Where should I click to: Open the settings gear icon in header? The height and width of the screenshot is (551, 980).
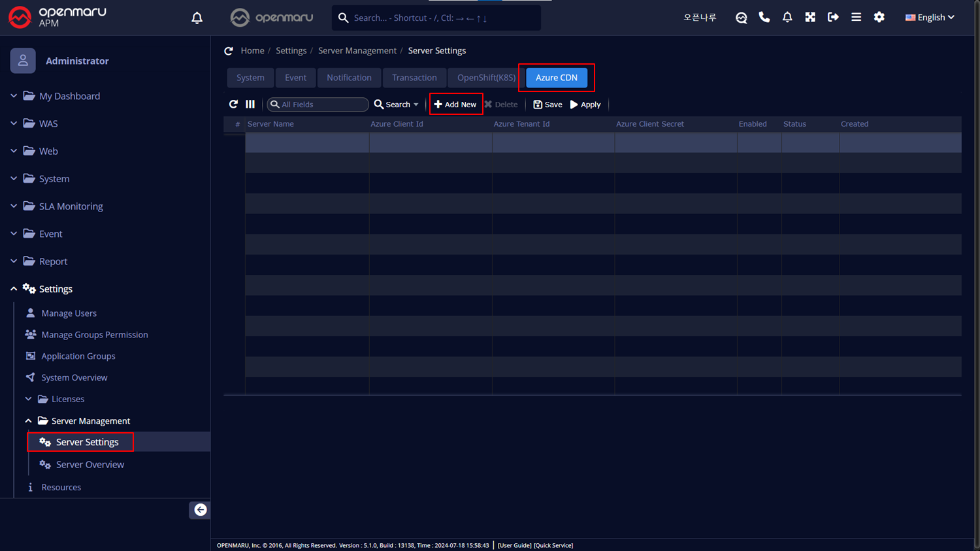879,18
